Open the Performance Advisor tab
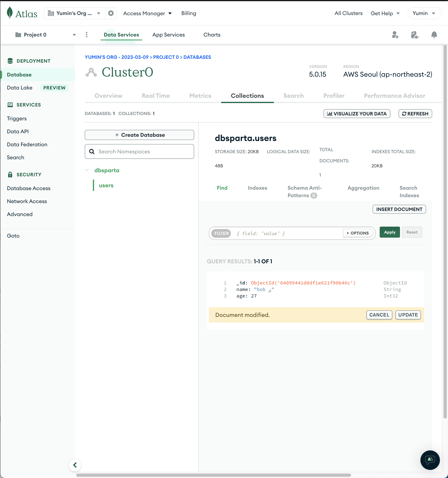Viewport: 448px width, 478px height. 395,96
